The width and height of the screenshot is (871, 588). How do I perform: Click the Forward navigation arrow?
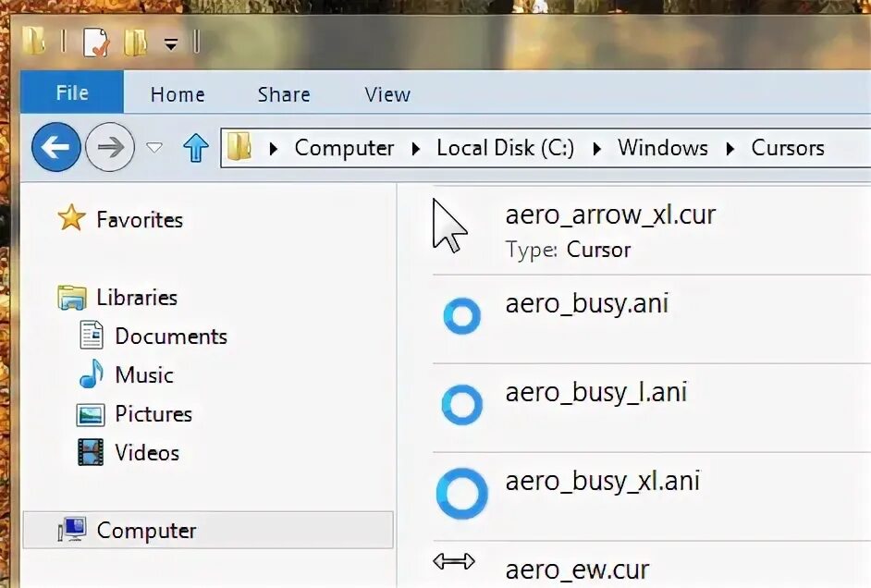pyautogui.click(x=110, y=147)
